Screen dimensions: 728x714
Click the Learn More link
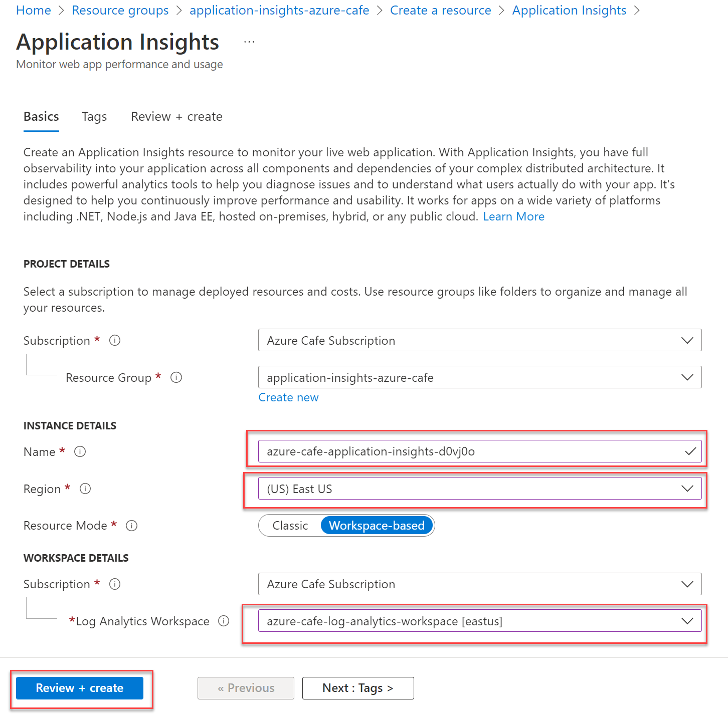click(513, 216)
